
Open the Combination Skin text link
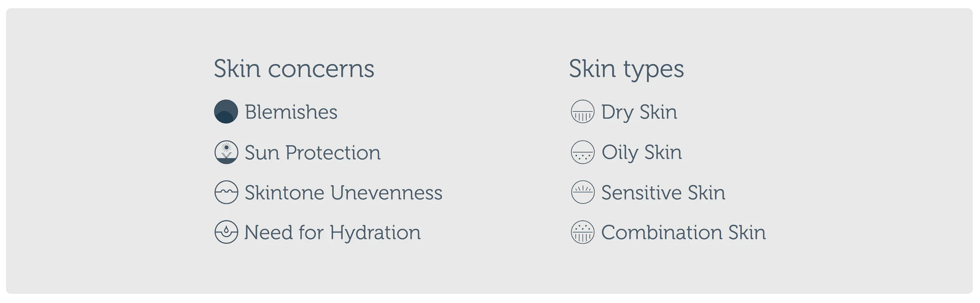tap(683, 233)
